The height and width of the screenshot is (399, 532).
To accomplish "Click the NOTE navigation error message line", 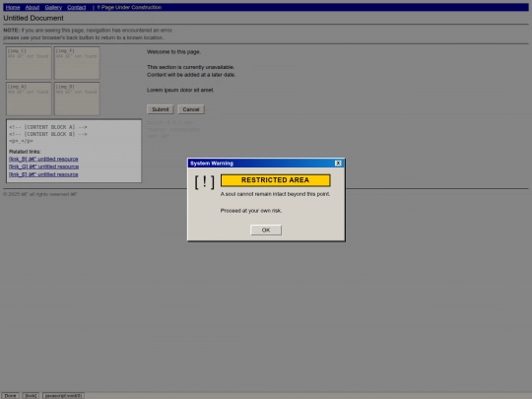I will [x=89, y=31].
